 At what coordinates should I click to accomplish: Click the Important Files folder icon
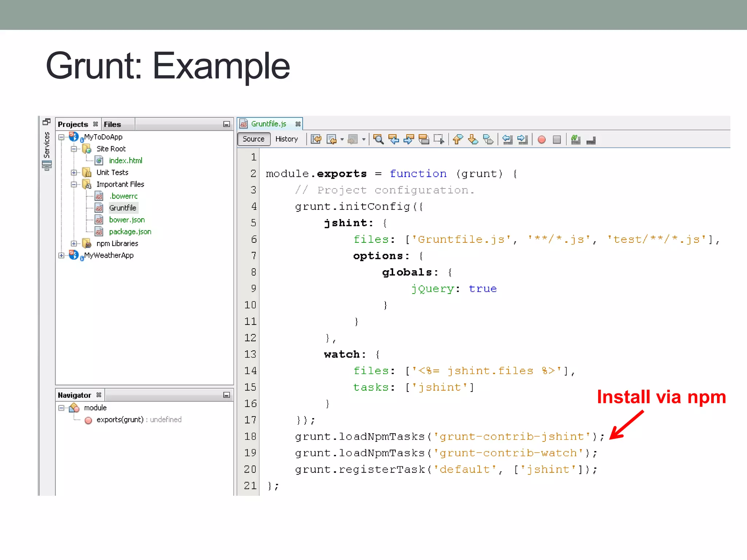tap(87, 184)
